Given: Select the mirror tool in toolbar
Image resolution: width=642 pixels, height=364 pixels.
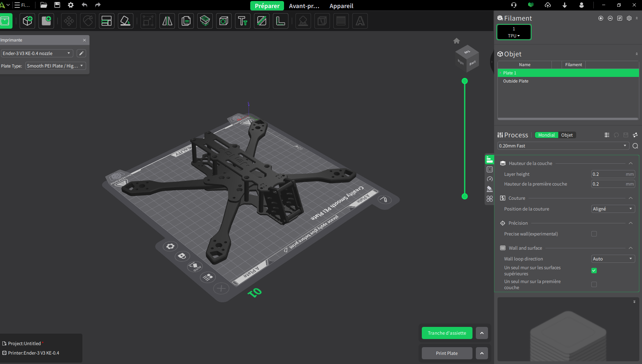Looking at the screenshot, I should 167,21.
